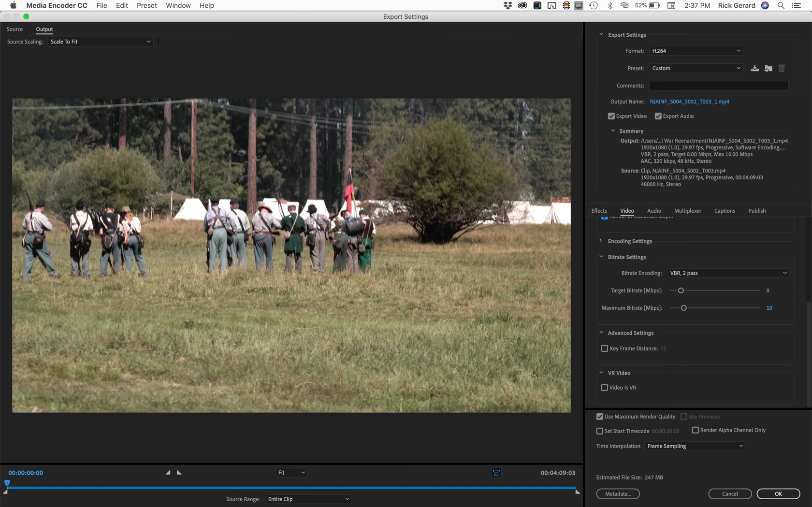
Task: Click the Set In Point triangle
Action: 168,472
